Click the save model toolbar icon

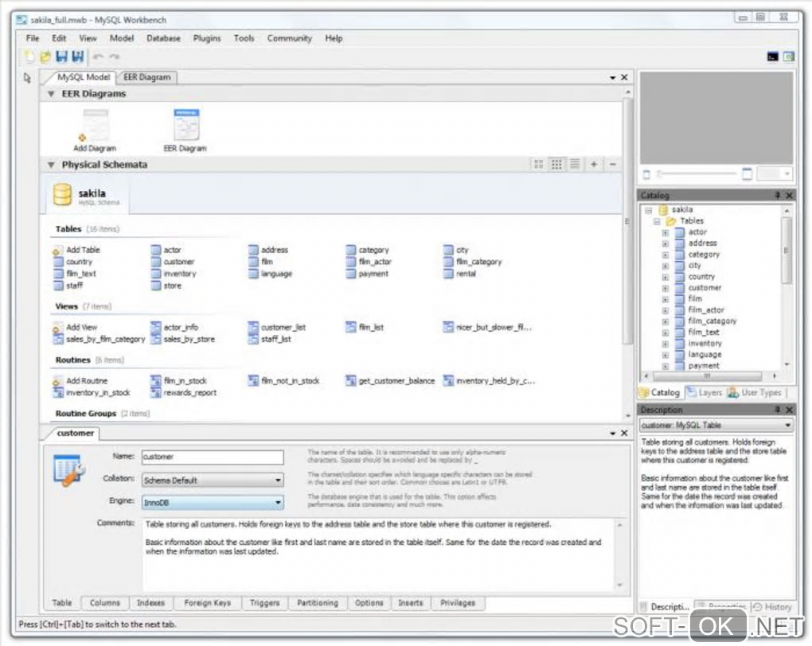[x=61, y=56]
